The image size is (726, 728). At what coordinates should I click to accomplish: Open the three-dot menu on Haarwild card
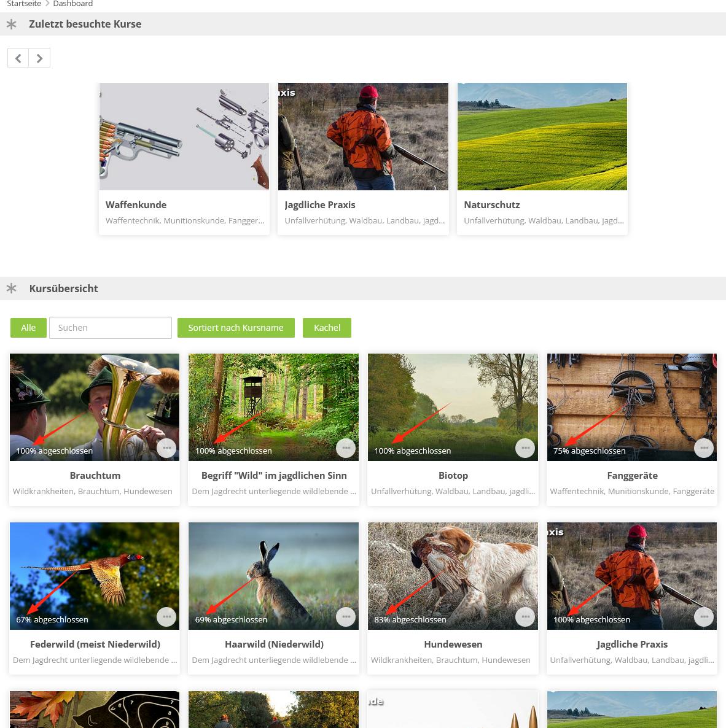(x=346, y=617)
